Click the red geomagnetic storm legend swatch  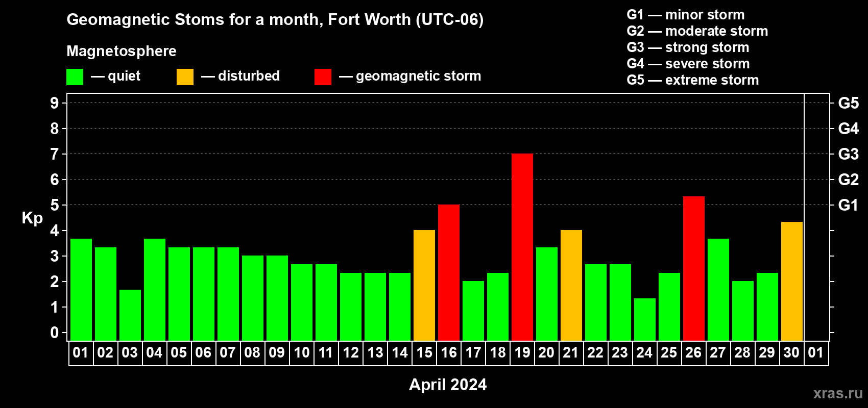coord(323,77)
